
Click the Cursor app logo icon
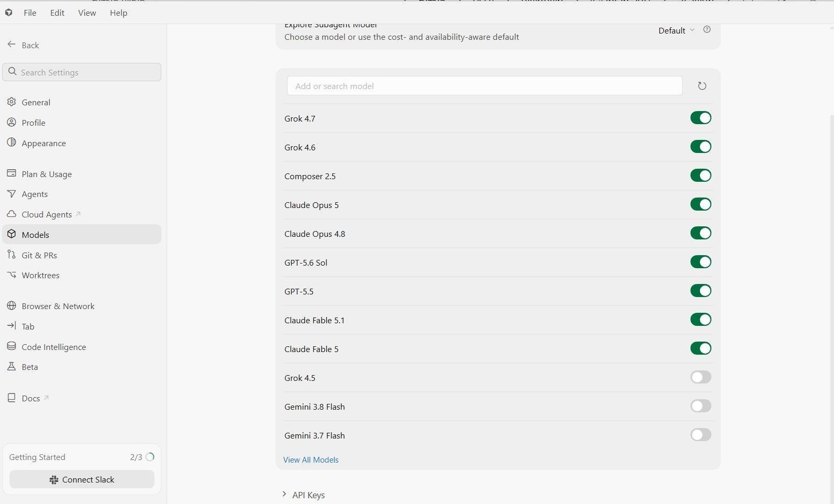pos(8,13)
